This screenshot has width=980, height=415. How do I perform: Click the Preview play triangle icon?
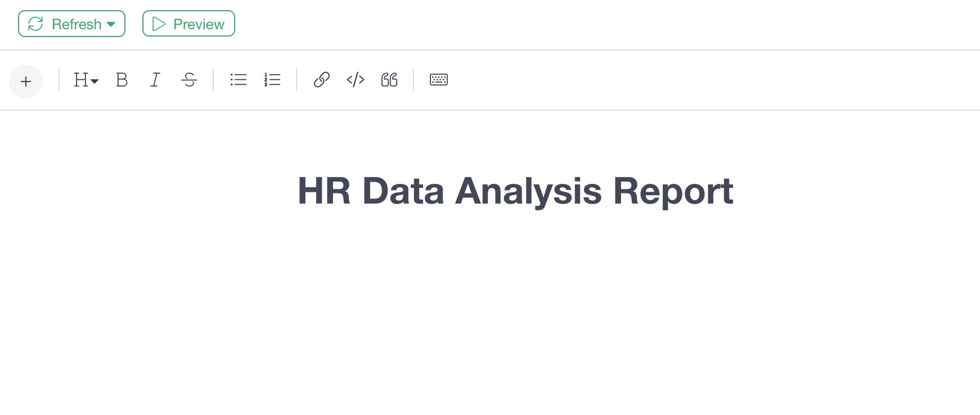(159, 24)
